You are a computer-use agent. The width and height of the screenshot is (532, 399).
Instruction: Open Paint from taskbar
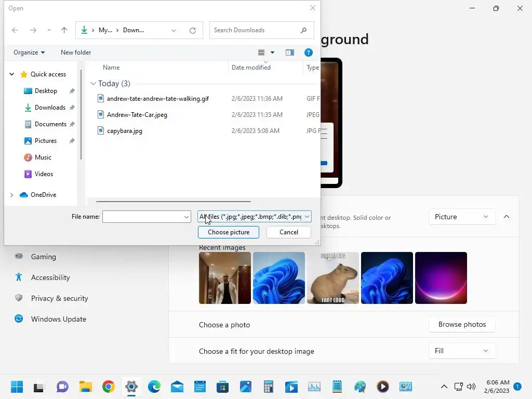[x=360, y=387]
